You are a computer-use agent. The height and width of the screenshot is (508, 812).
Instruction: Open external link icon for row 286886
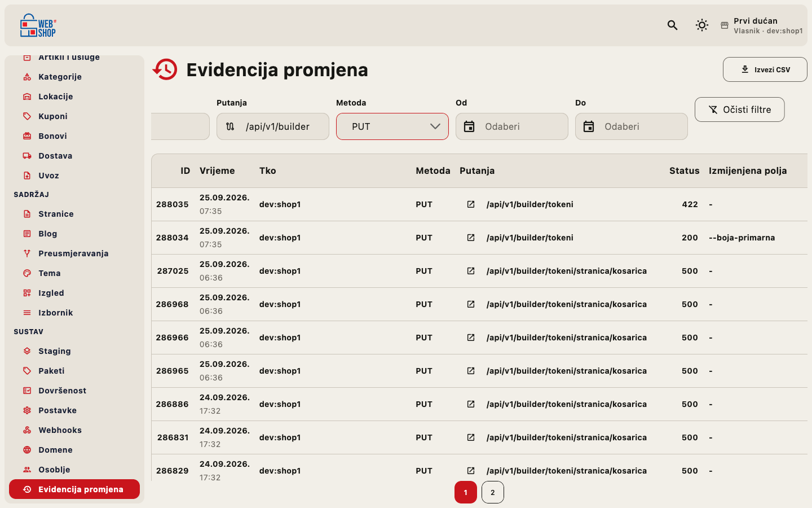471,404
